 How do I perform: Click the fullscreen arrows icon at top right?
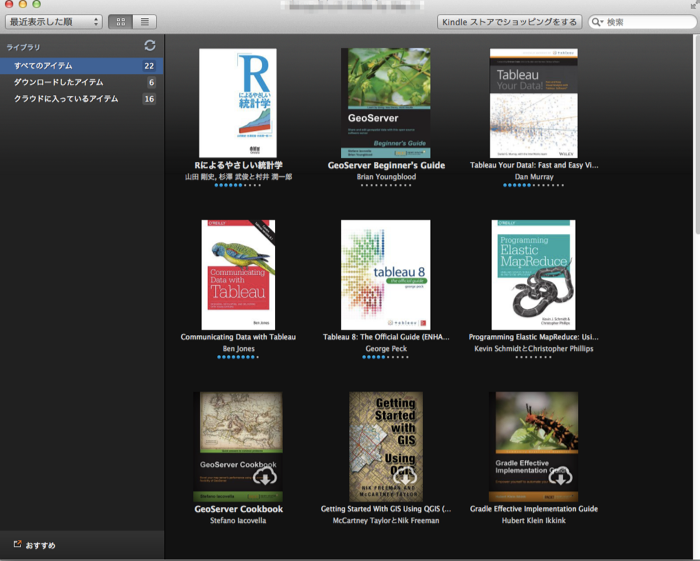pos(694,5)
